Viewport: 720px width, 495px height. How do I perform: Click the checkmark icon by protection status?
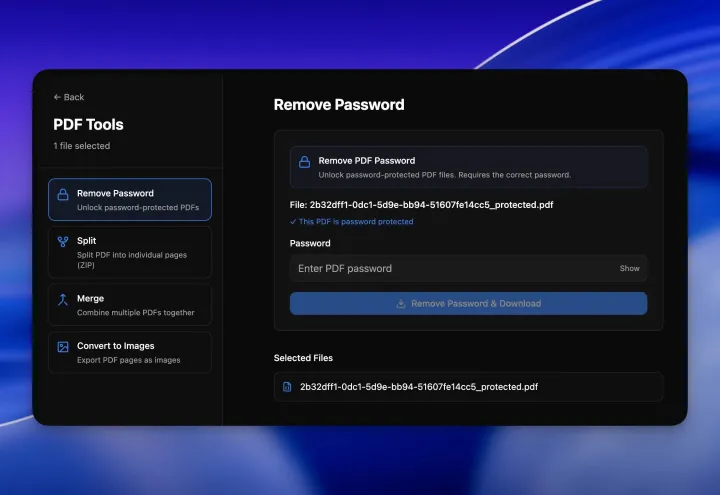[293, 221]
